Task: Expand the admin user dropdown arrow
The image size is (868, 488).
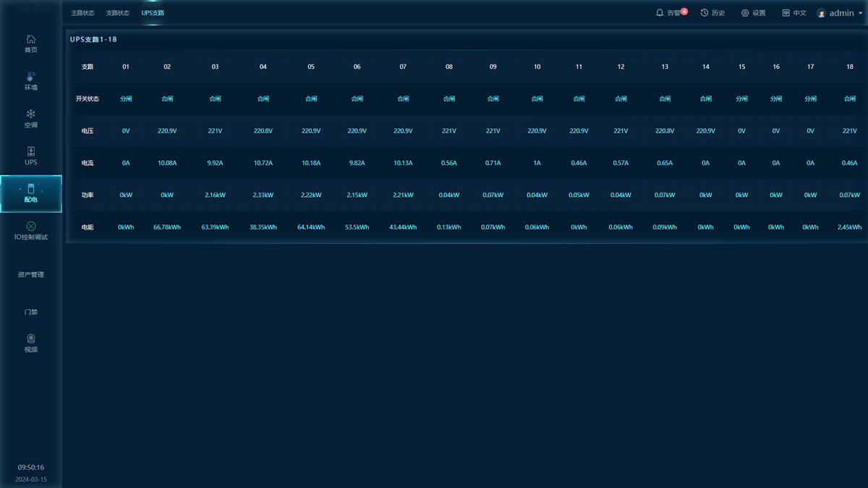Action: pos(859,13)
